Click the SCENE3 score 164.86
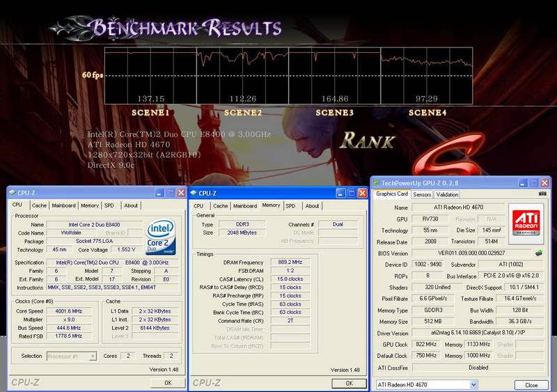 pos(335,98)
